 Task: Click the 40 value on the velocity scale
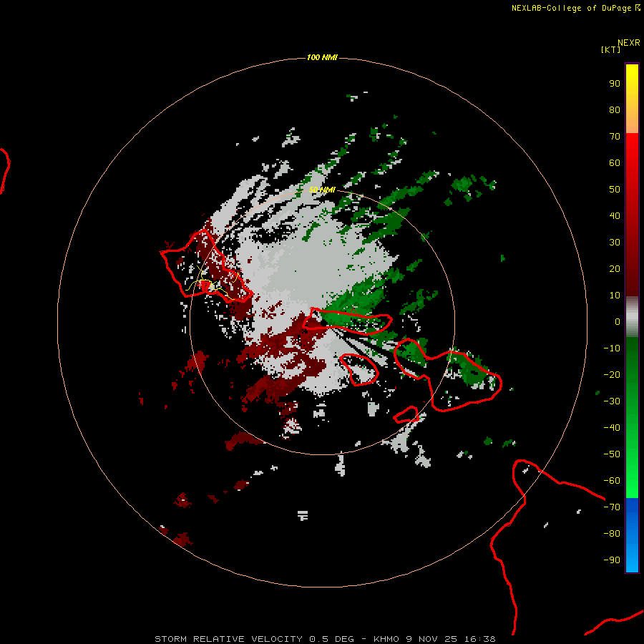pos(615,216)
